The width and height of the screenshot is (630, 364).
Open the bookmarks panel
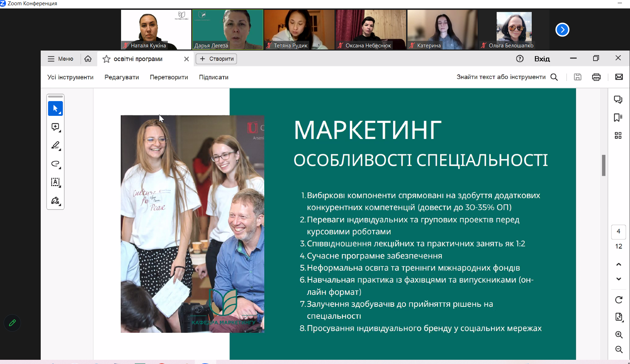[618, 118]
